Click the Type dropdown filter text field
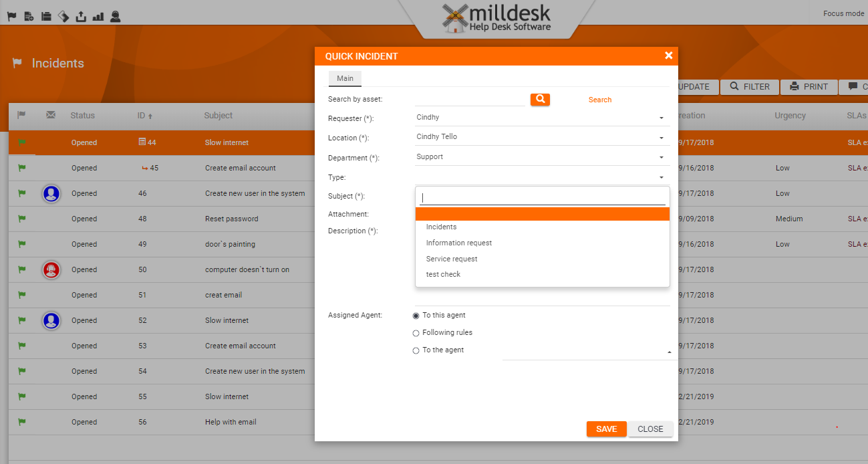The height and width of the screenshot is (464, 868). (543, 198)
